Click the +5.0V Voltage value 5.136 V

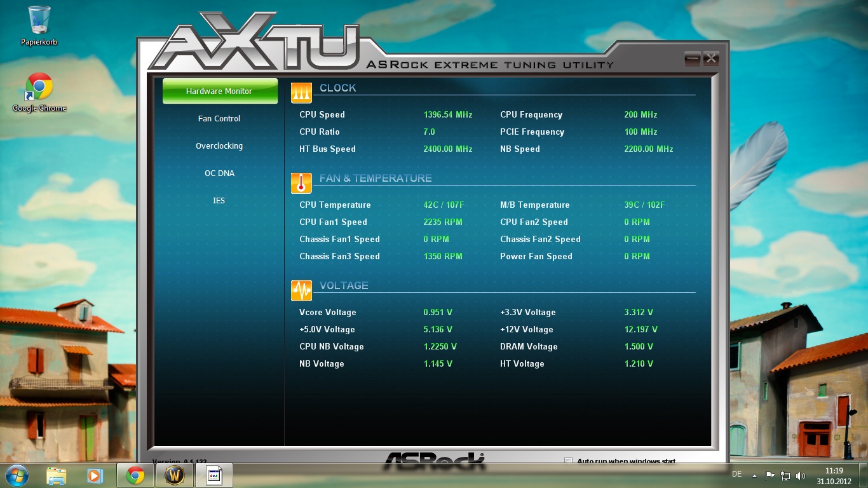point(438,329)
